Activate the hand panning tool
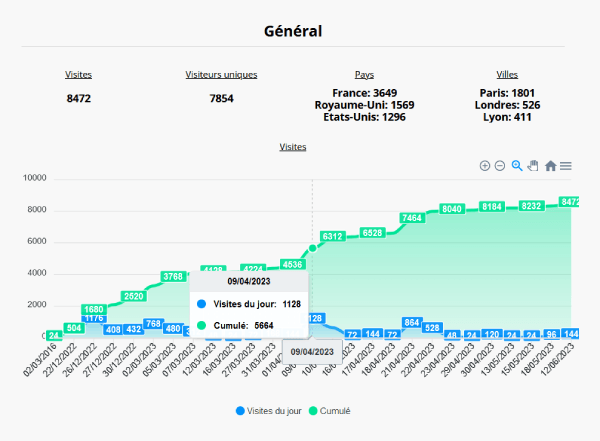 (x=533, y=166)
